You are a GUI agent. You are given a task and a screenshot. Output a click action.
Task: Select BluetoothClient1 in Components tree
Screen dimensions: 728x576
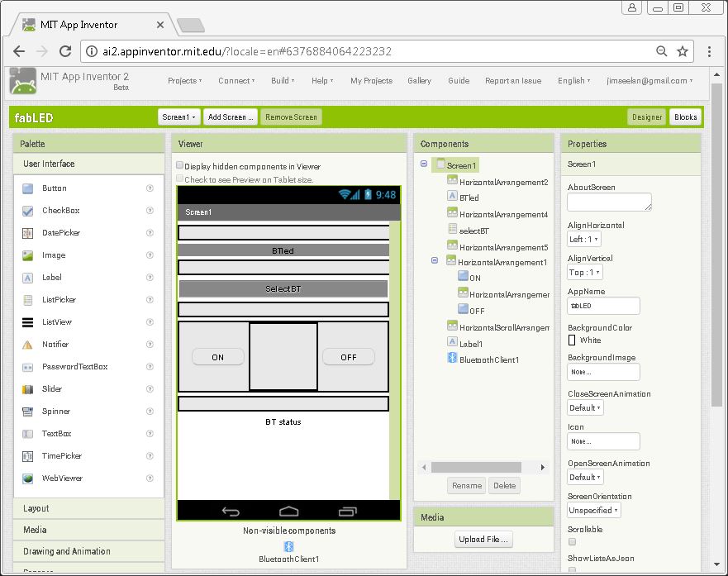tap(489, 360)
